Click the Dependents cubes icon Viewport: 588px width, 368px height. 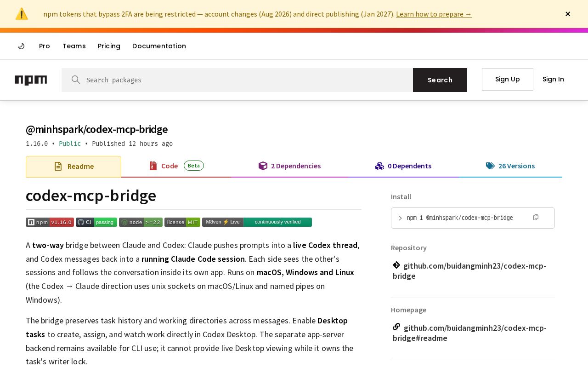pos(379,166)
